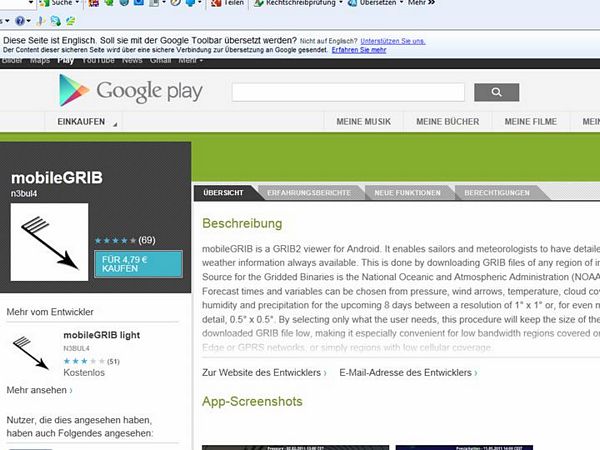
Task: Click the Teilen share toolbar icon
Action: coord(228,4)
